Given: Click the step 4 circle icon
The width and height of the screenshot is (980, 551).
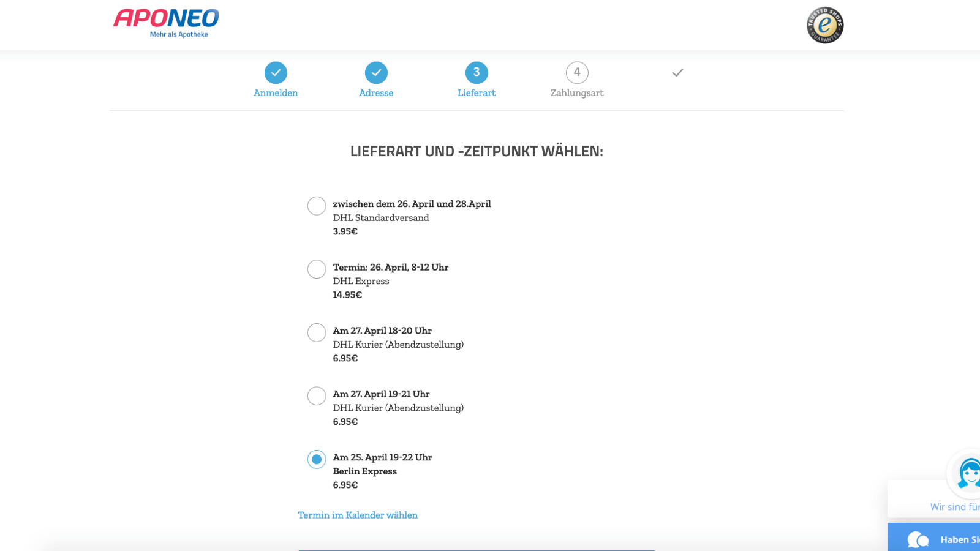Looking at the screenshot, I should click(577, 72).
